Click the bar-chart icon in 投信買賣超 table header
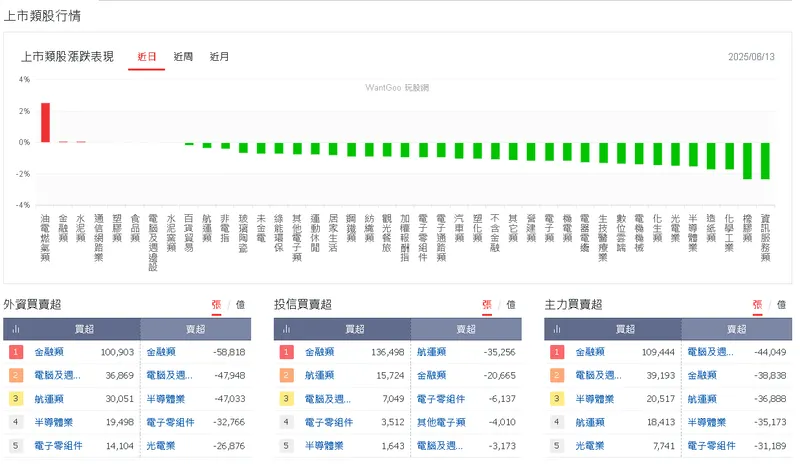800x464 pixels. point(286,329)
